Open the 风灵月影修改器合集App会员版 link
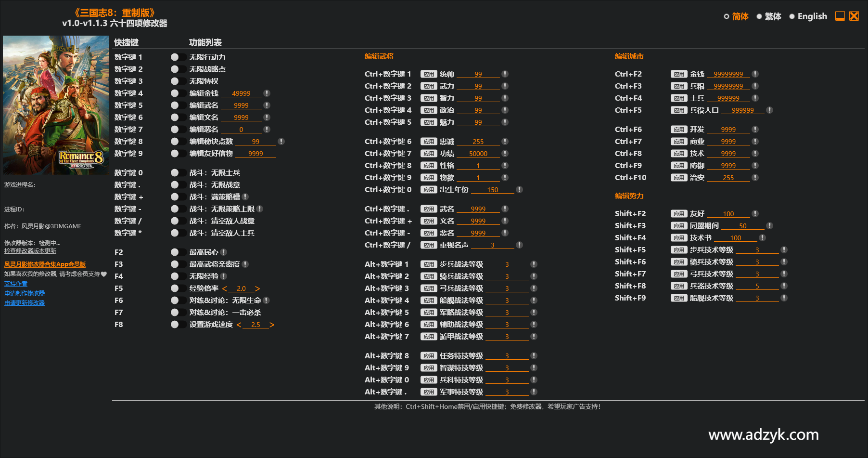This screenshot has width=868, height=458. [x=45, y=264]
